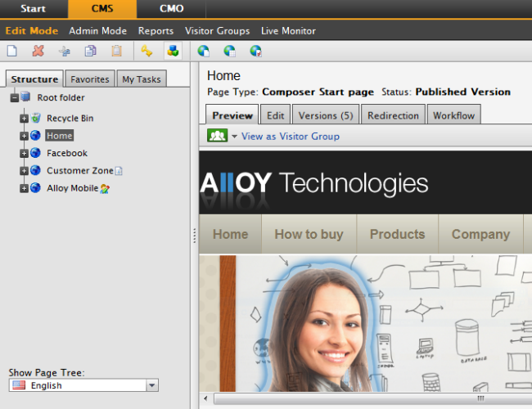Click the horizontal scrollbar under the preview

click(x=368, y=399)
